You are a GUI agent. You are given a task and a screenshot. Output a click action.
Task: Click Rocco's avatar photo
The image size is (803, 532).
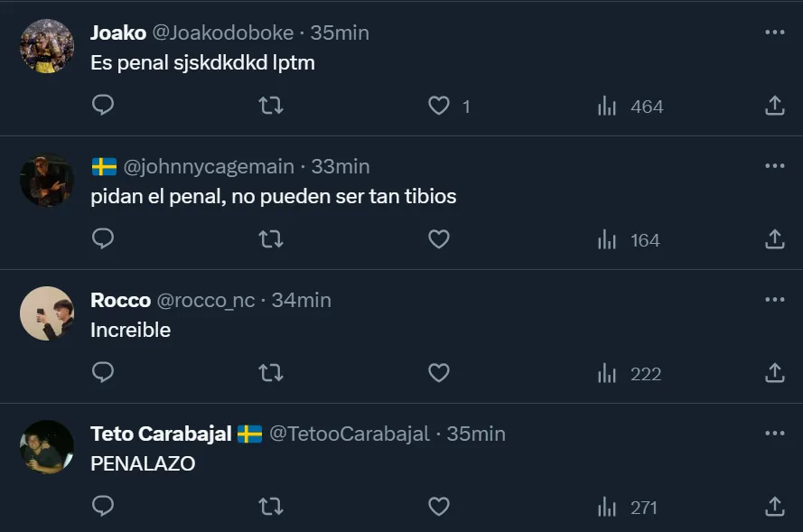pos(47,313)
